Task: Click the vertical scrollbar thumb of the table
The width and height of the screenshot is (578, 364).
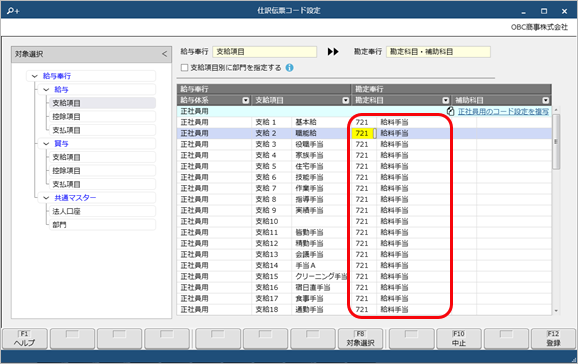Action: [556, 142]
